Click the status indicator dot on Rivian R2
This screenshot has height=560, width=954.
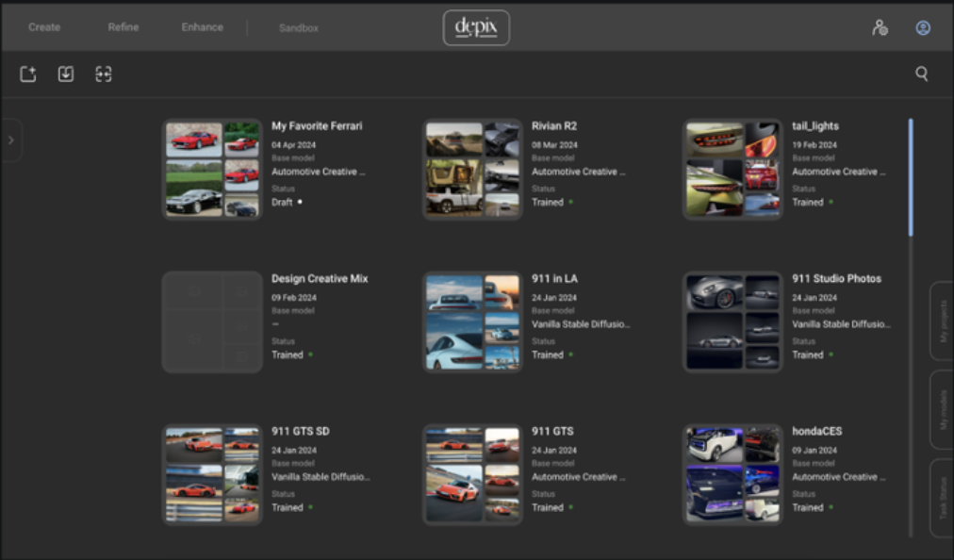pyautogui.click(x=573, y=202)
